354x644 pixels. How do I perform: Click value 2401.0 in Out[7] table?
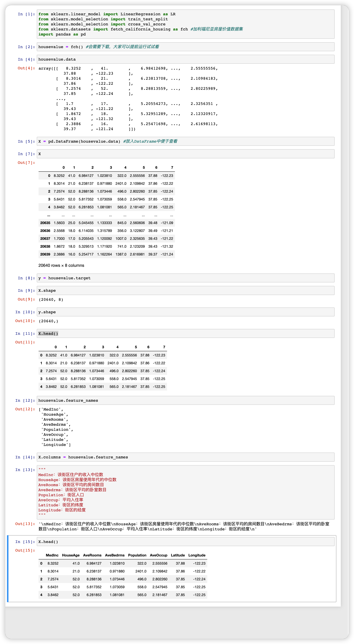(121, 184)
